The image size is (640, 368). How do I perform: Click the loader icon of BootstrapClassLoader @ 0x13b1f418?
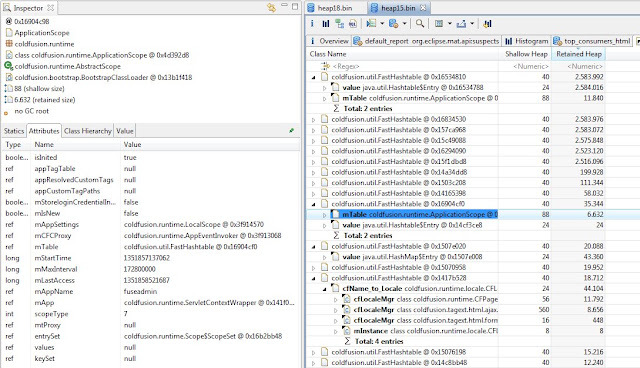(x=9, y=77)
